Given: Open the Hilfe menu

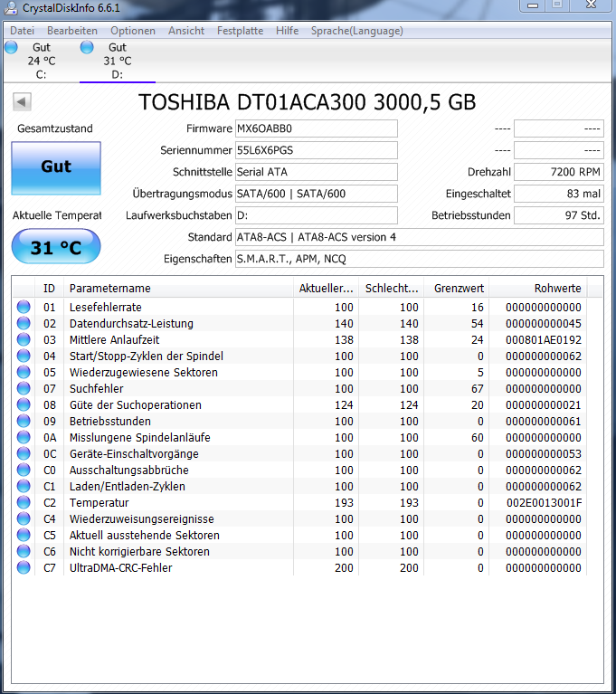Looking at the screenshot, I should [288, 31].
